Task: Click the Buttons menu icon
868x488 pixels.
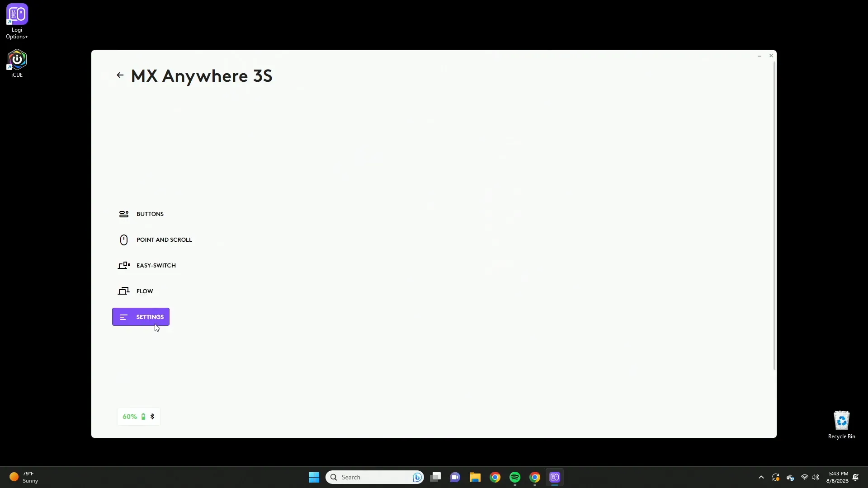Action: (x=124, y=214)
